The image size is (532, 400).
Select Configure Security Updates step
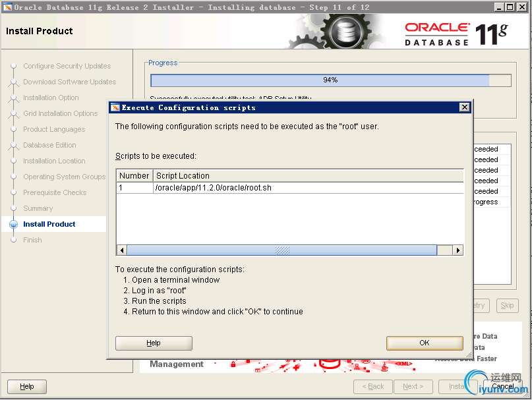click(x=67, y=66)
